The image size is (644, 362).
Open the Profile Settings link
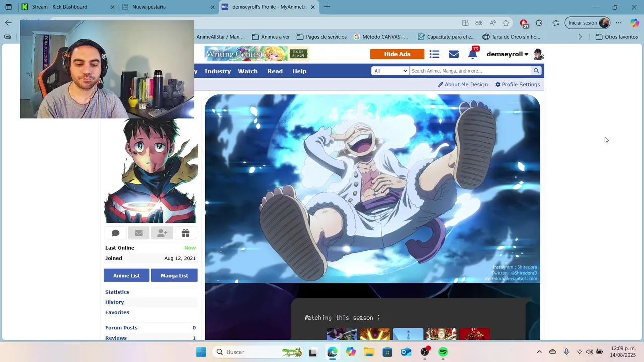[518, 84]
